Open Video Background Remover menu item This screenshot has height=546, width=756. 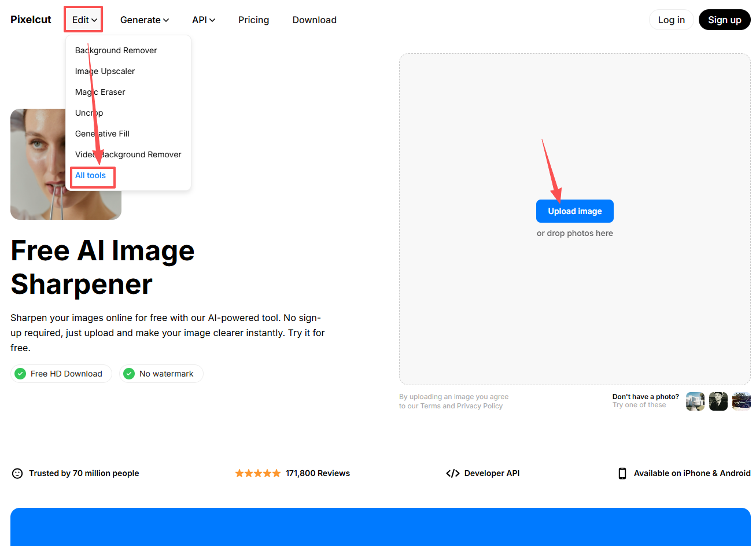click(128, 154)
